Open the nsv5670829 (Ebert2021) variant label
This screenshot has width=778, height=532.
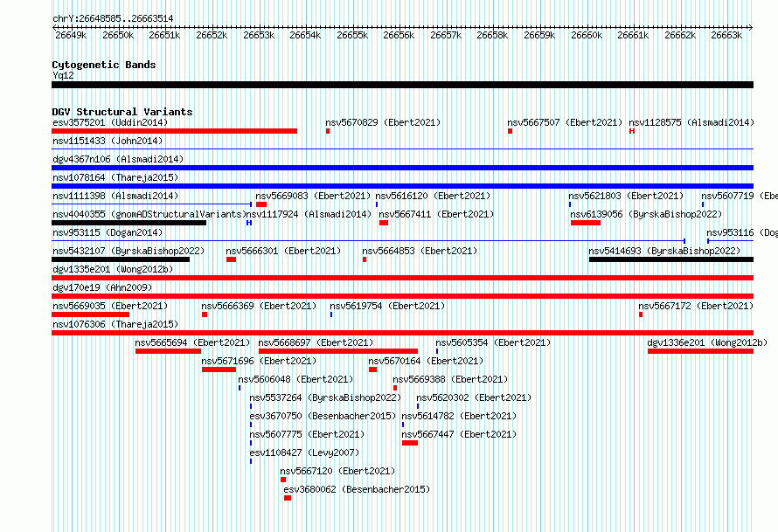pyautogui.click(x=383, y=122)
